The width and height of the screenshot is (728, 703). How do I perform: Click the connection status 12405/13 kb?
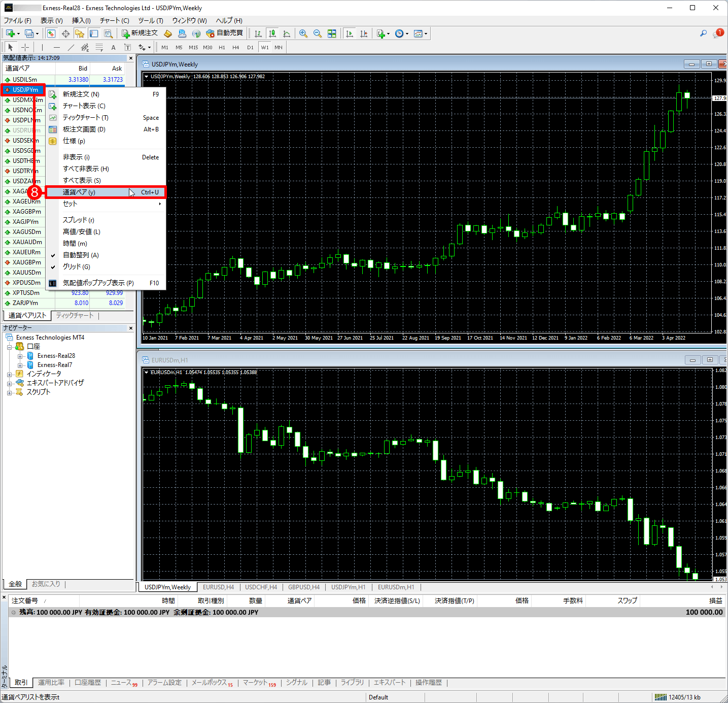(x=677, y=697)
